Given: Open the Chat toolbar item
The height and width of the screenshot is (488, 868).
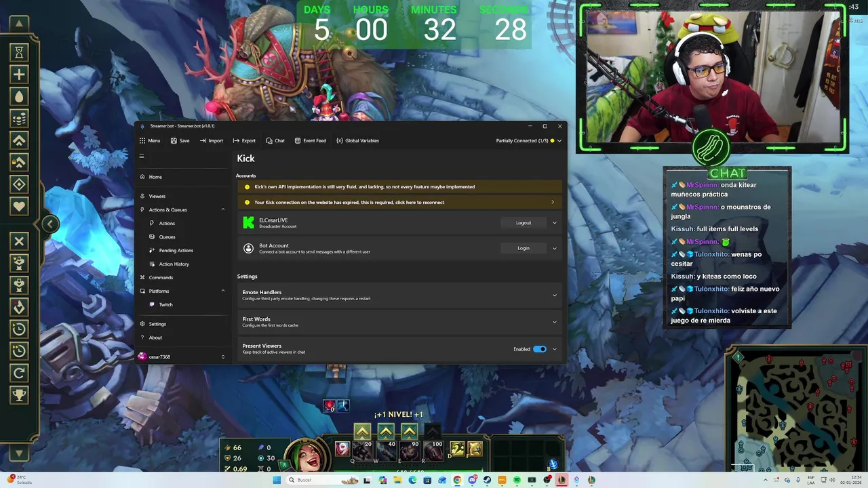Looking at the screenshot, I should click(x=275, y=140).
